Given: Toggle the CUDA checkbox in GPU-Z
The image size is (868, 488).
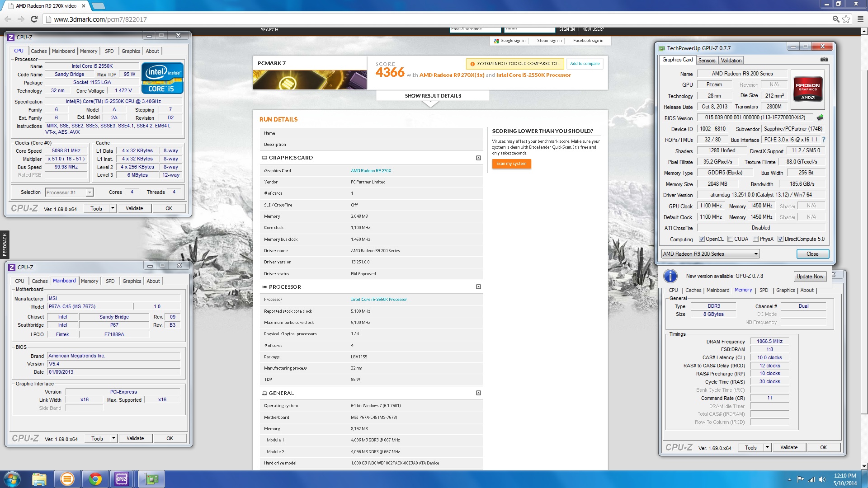Looking at the screenshot, I should coord(730,239).
